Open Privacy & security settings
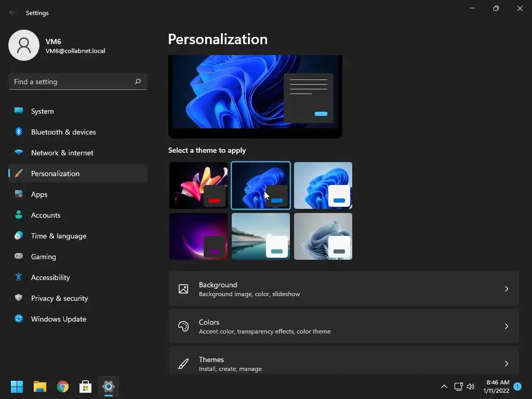 point(78,298)
